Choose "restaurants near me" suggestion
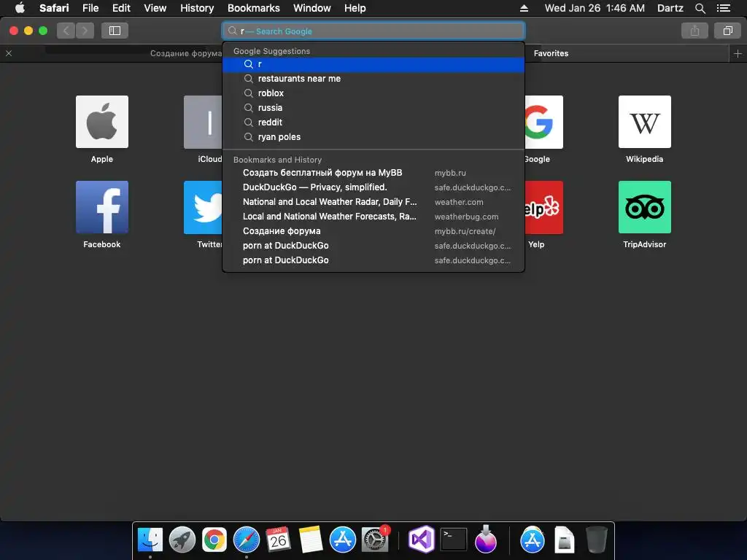The height and width of the screenshot is (560, 747). coord(373,79)
